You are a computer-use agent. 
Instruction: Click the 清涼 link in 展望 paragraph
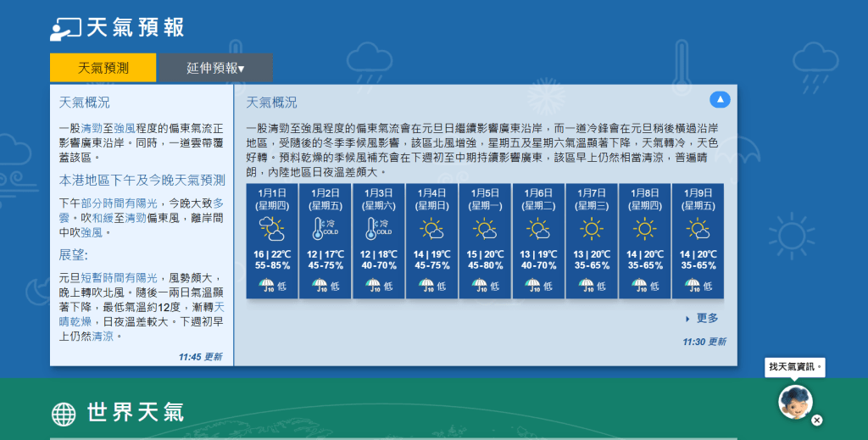click(x=103, y=336)
